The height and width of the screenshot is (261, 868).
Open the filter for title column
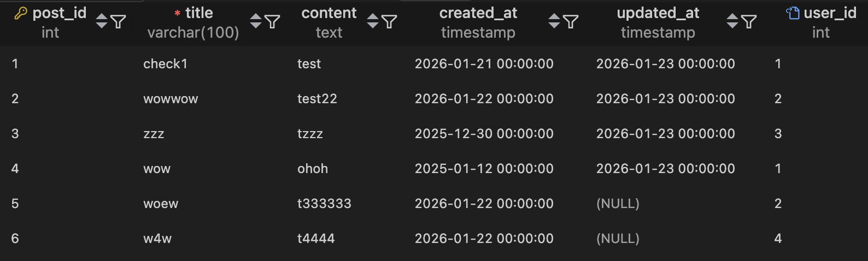point(272,21)
